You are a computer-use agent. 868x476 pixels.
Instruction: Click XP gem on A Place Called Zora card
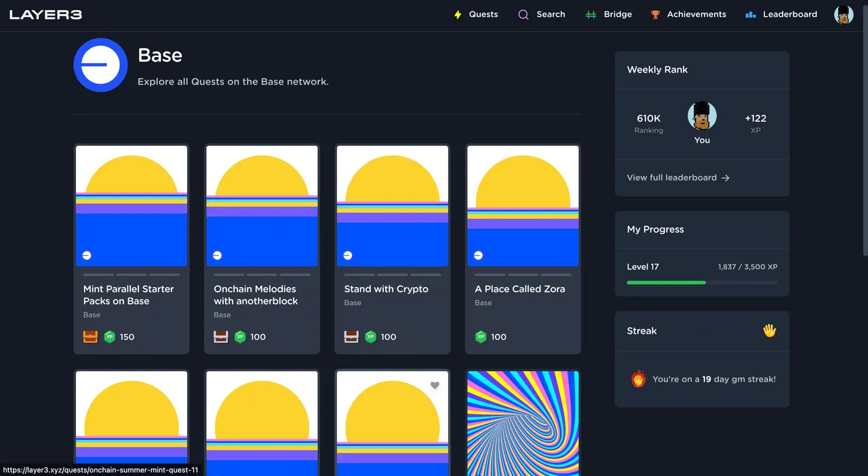pyautogui.click(x=481, y=337)
